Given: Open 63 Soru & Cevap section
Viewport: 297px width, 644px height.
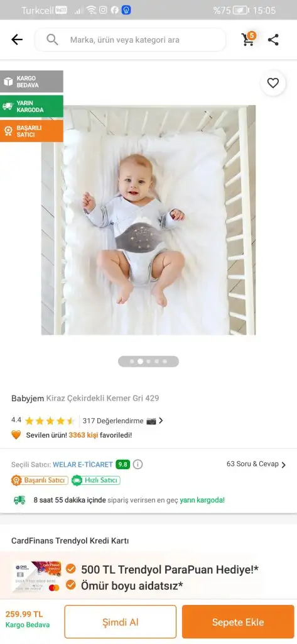Looking at the screenshot, I should pos(256,464).
